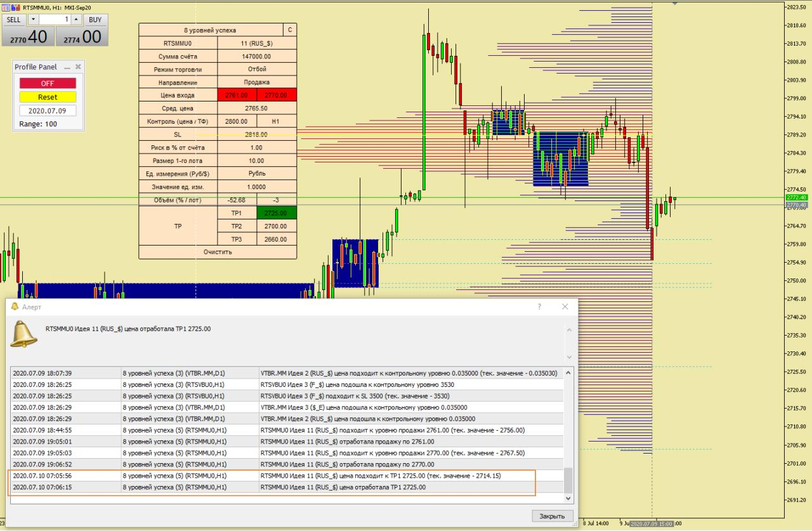Select log row 2020.07.10 07:06:15
This screenshot has height=531, width=812.
[287, 487]
